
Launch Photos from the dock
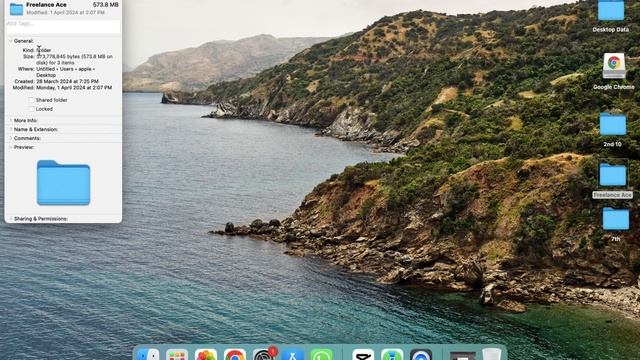(205, 355)
